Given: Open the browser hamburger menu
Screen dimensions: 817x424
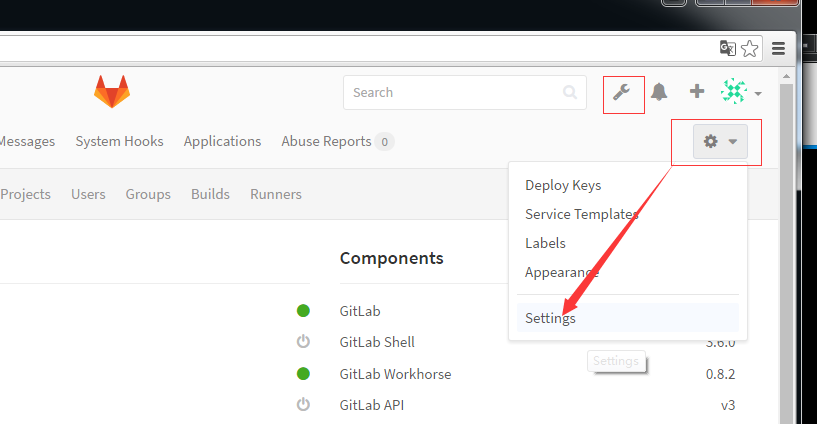Looking at the screenshot, I should point(778,48).
